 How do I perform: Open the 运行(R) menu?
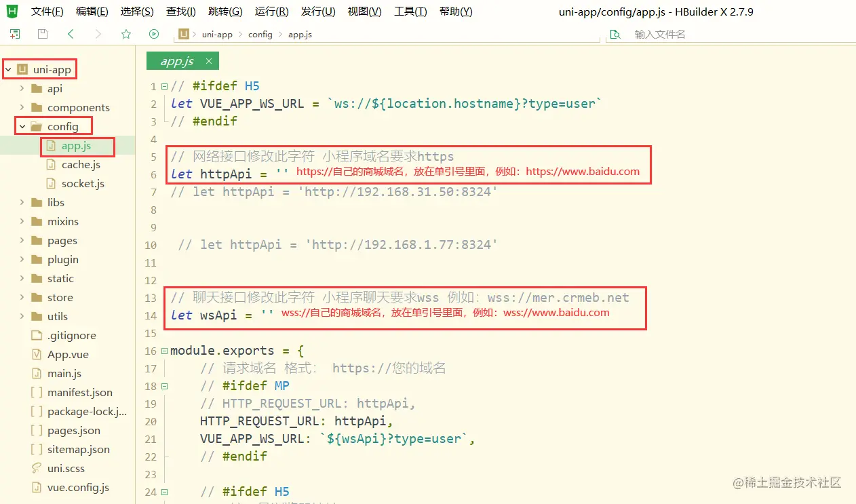tap(271, 12)
